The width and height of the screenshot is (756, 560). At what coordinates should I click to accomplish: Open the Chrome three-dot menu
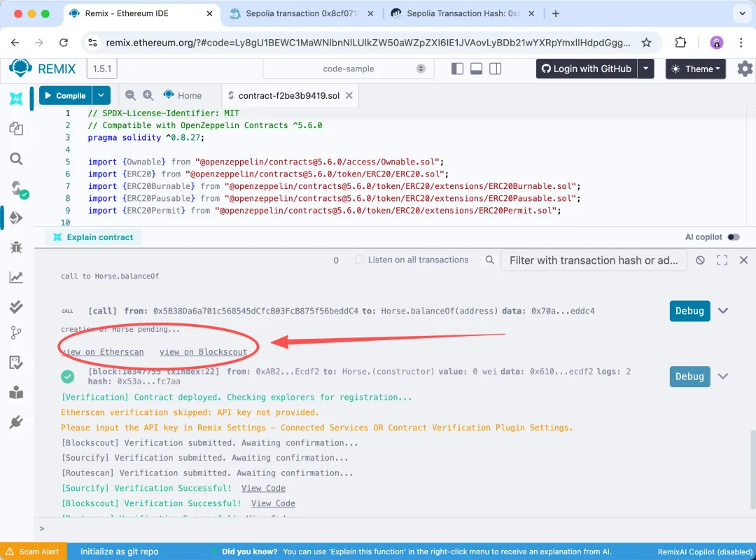coord(741,43)
